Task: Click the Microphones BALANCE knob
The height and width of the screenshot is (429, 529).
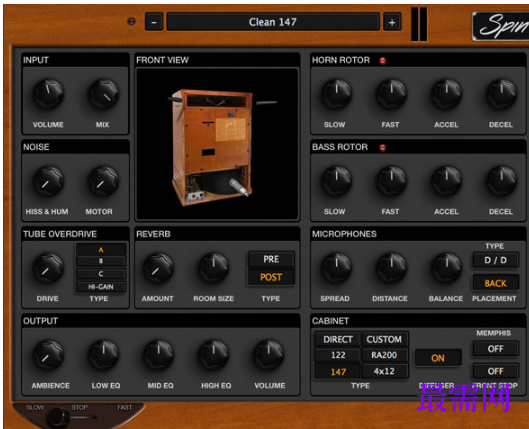Action: click(x=447, y=268)
